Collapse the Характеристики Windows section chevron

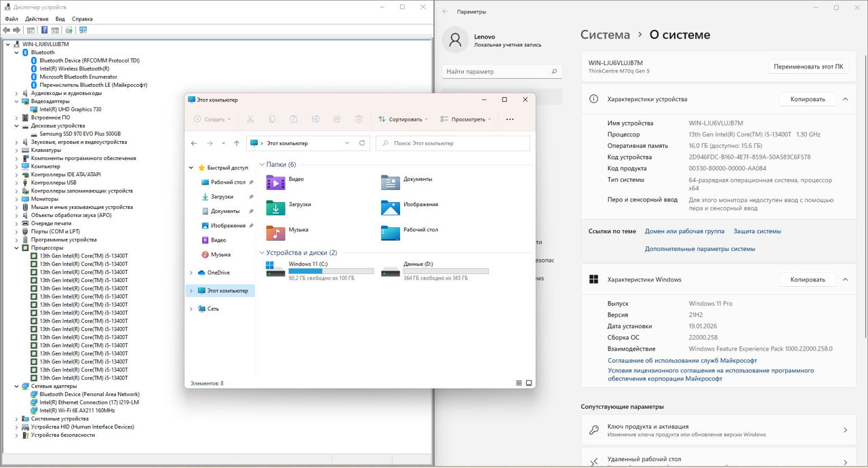click(845, 279)
